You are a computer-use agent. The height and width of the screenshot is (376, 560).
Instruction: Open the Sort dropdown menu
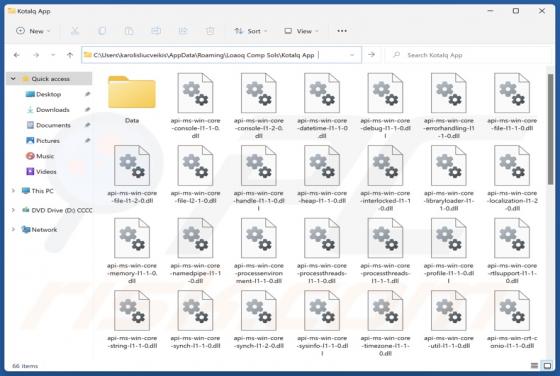pos(251,31)
